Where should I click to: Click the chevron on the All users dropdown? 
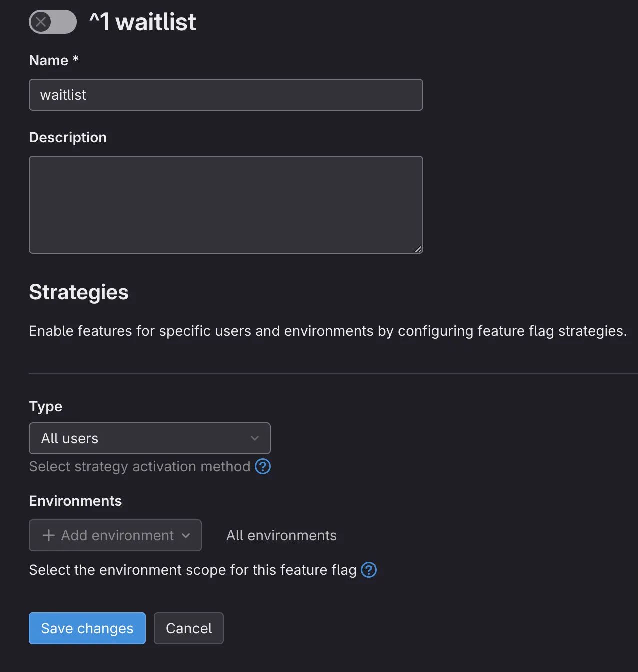[255, 438]
